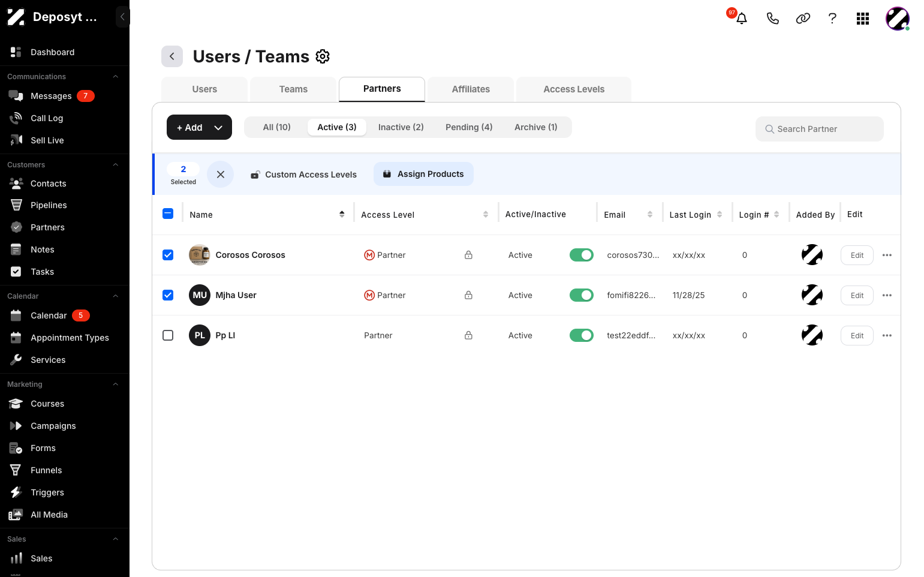
Task: Clear the selection with the X button
Action: (x=221, y=175)
